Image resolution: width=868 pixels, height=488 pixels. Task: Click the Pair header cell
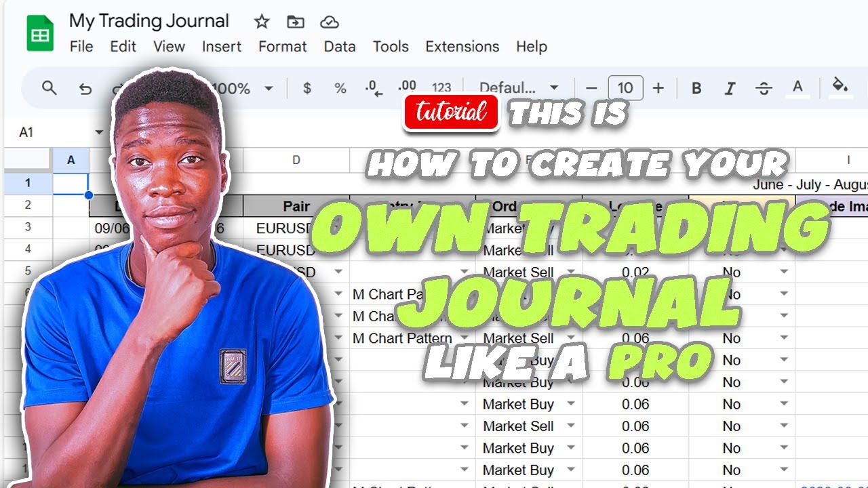click(296, 206)
